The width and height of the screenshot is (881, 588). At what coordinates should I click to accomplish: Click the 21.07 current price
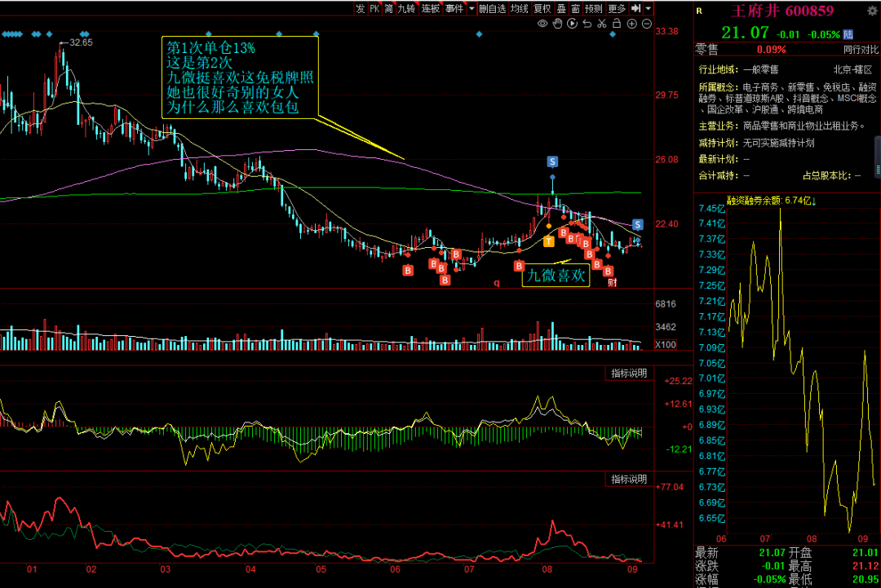(x=745, y=33)
